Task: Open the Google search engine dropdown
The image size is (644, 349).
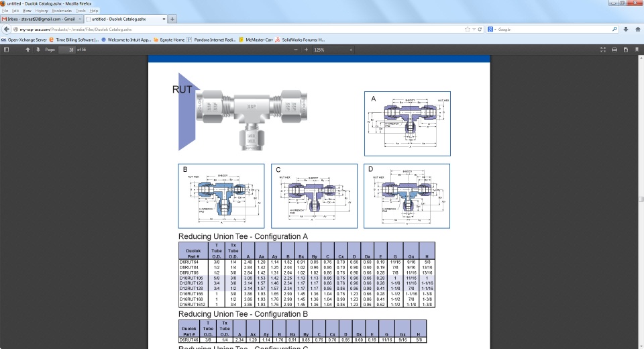Action: point(491,30)
